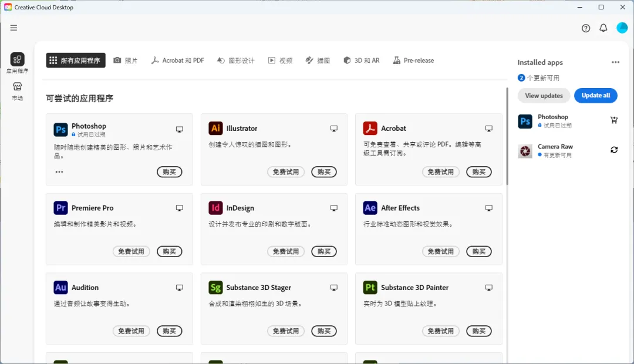Viewport: 634px width, 364px height.
Task: Click 购买 for InDesign
Action: [324, 251]
